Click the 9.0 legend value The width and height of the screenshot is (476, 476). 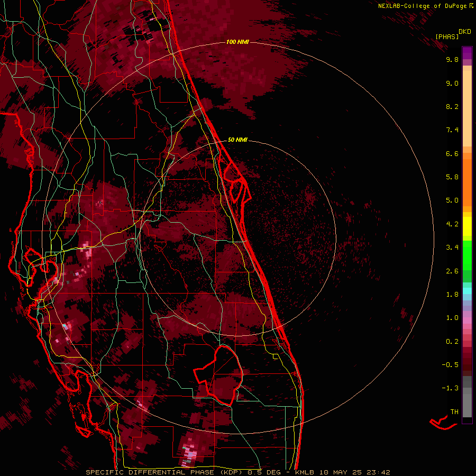point(452,83)
